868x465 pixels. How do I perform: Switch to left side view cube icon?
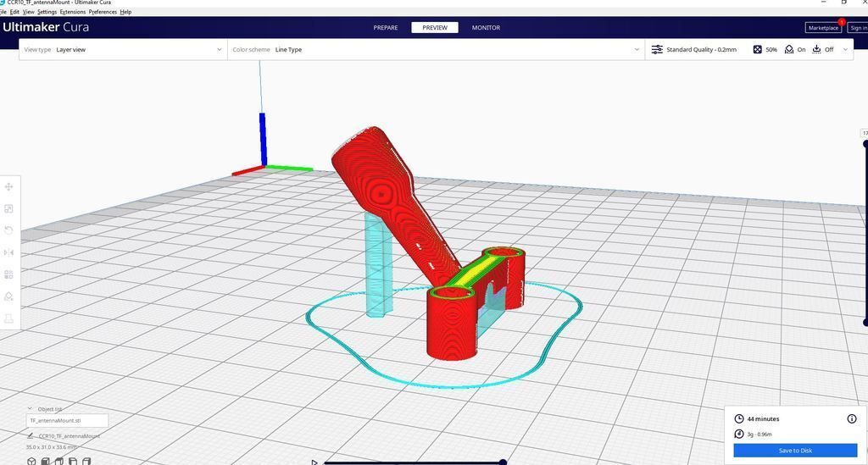coord(73,461)
